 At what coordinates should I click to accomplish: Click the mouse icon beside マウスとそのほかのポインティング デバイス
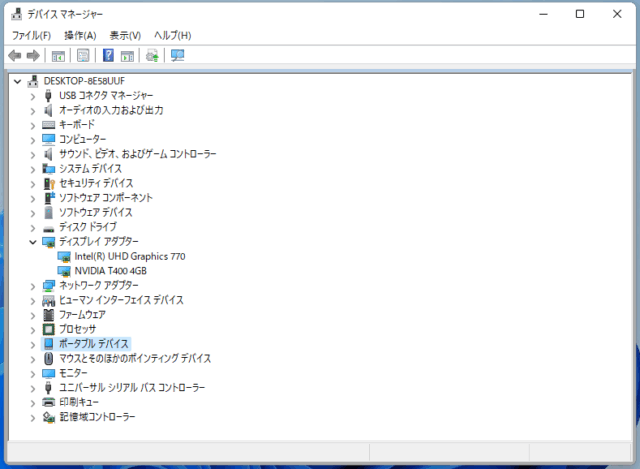(x=48, y=359)
